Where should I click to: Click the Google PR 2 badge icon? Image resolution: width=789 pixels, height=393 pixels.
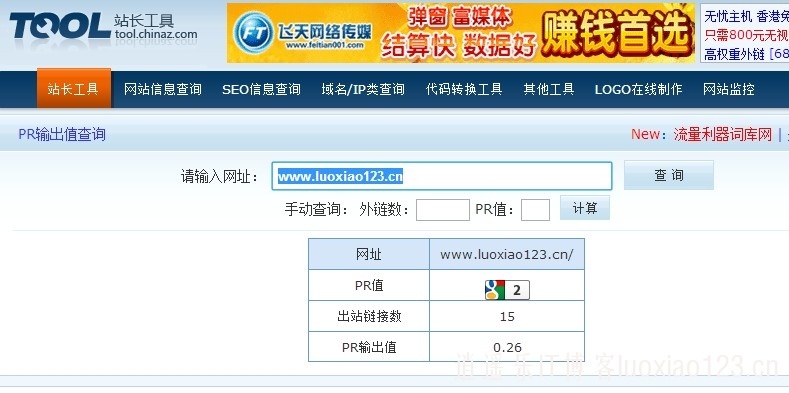507,290
